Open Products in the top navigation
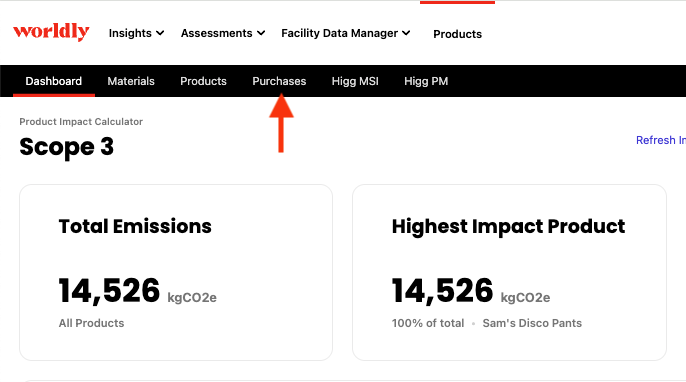This screenshot has height=382, width=686. click(457, 34)
